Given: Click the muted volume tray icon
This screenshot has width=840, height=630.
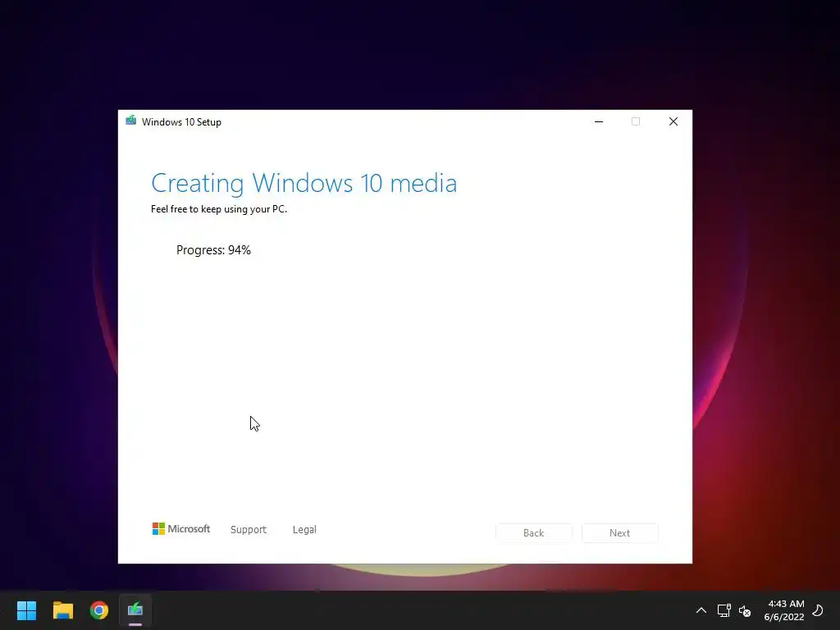Looking at the screenshot, I should [745, 610].
